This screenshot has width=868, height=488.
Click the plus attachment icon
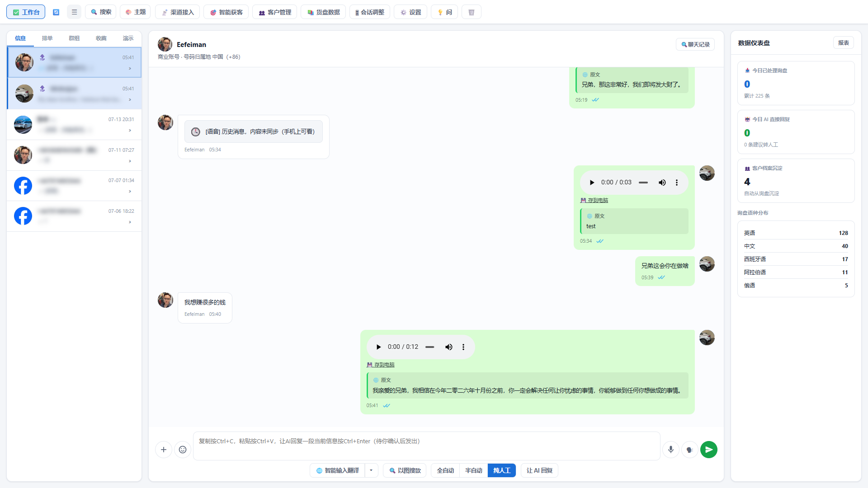[164, 450]
